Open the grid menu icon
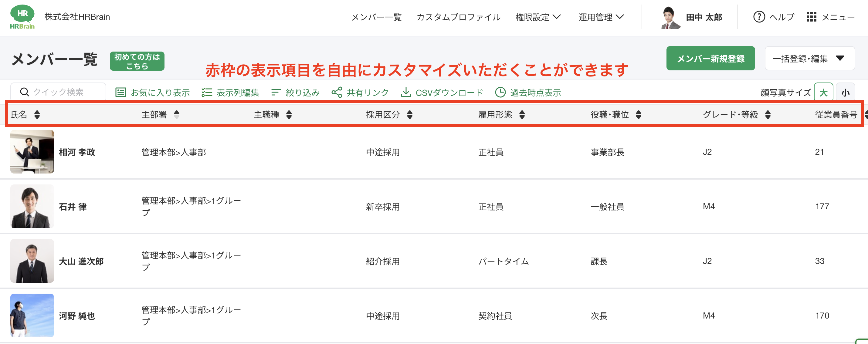The width and height of the screenshot is (868, 344). click(x=811, y=17)
